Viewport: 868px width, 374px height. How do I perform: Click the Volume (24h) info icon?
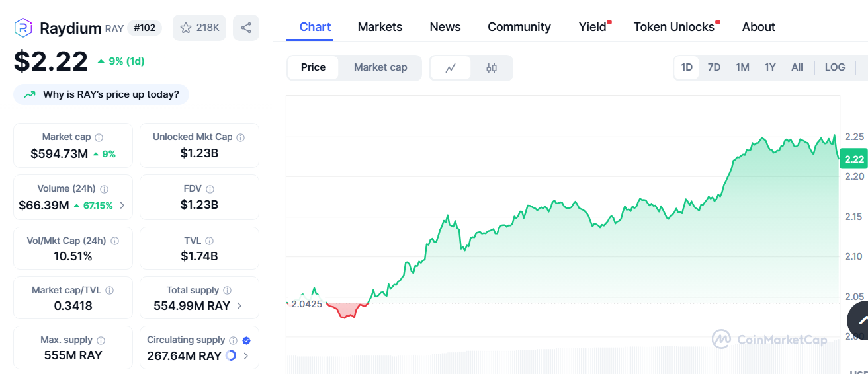pyautogui.click(x=105, y=189)
